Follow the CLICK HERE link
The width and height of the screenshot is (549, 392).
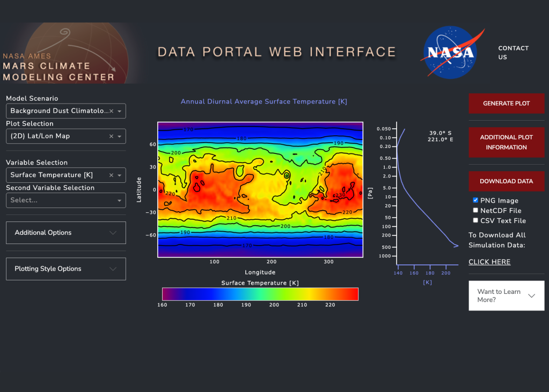[x=489, y=262]
